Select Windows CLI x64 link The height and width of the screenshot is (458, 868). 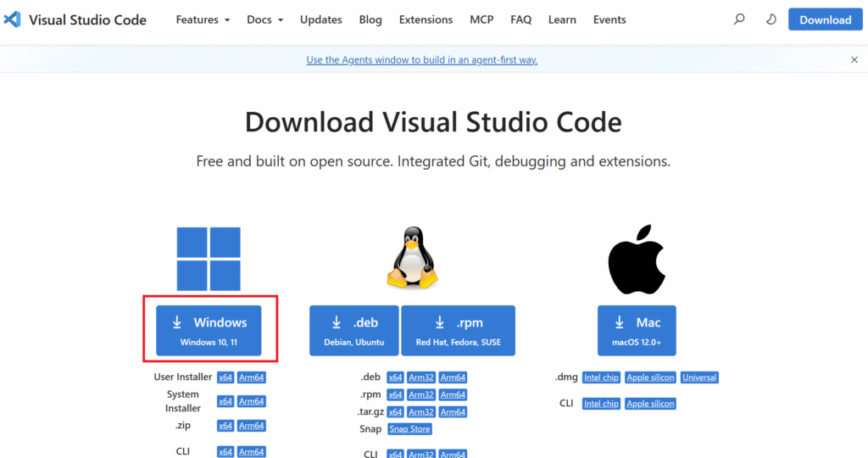click(x=225, y=452)
